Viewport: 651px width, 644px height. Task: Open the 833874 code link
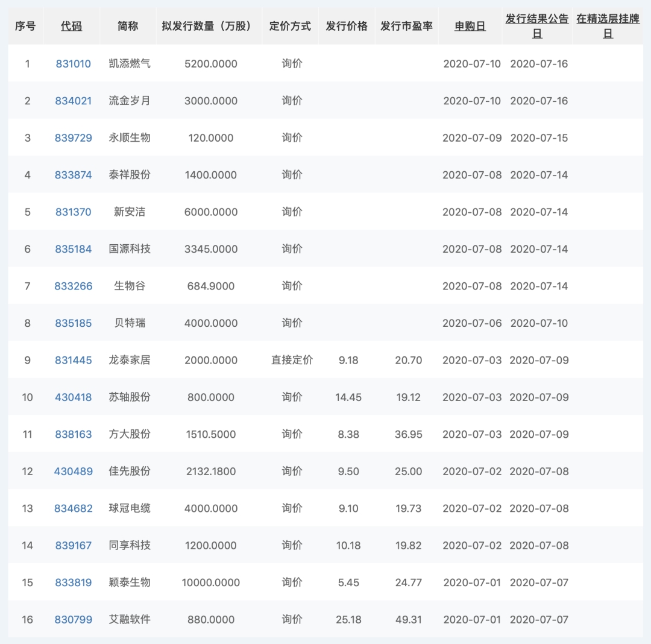tap(74, 175)
